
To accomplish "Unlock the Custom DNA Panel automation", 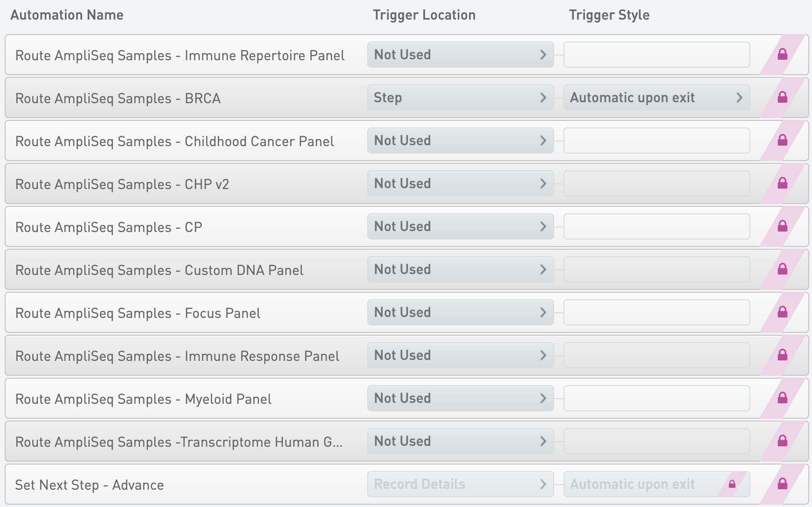I will coord(783,269).
